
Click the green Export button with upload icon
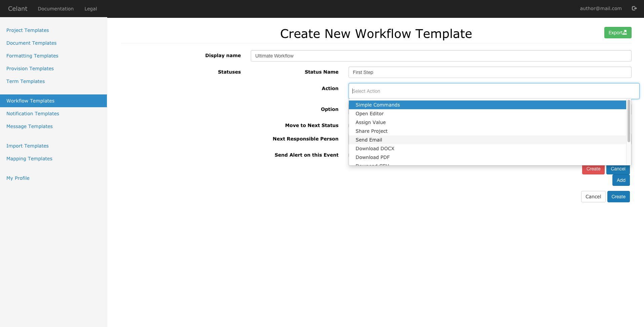617,32
